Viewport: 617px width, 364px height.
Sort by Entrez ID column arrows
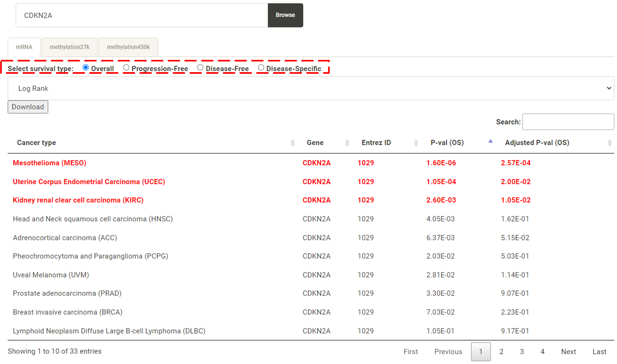(x=416, y=143)
